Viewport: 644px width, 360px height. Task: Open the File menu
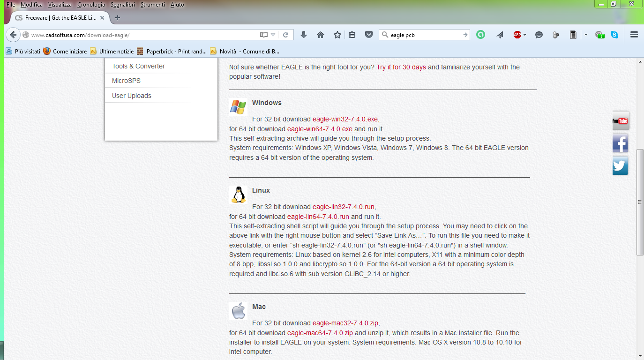(x=11, y=5)
